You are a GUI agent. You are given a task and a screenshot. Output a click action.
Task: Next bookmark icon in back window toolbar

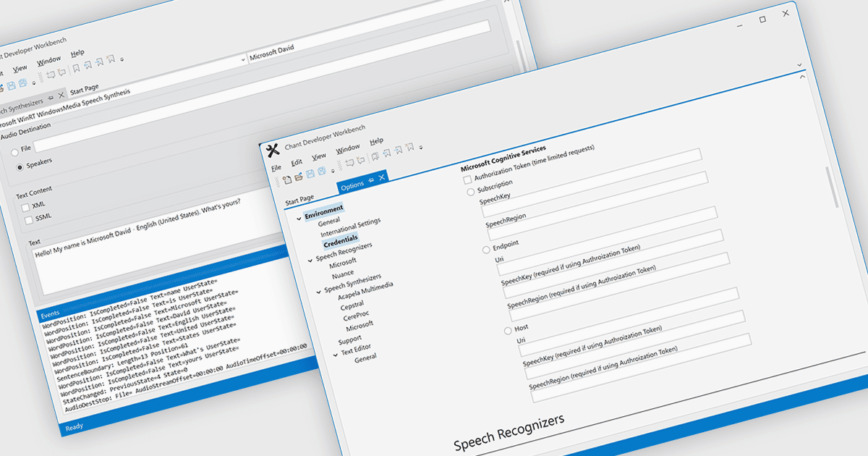click(x=99, y=63)
